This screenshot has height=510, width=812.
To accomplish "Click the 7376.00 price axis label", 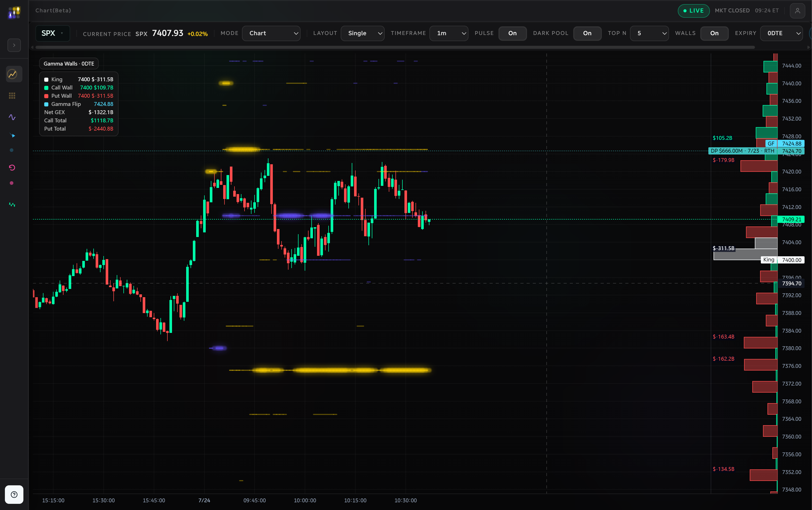I will 791,366.
